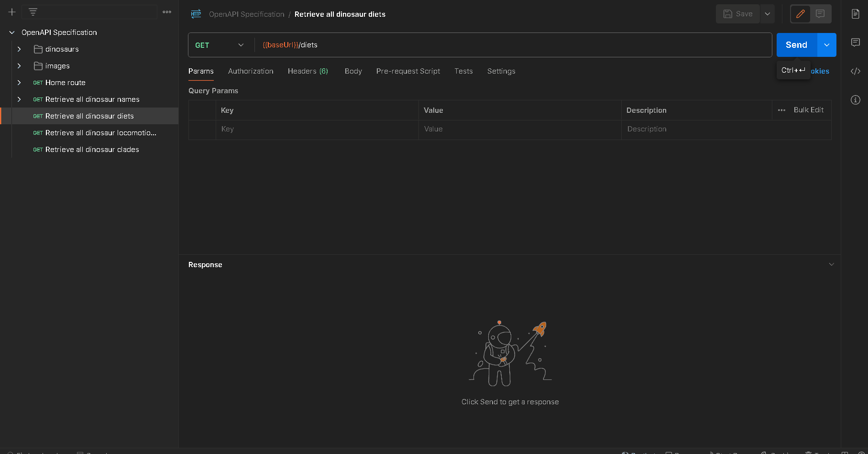The width and height of the screenshot is (868, 454).
Task: Click Bulk Edit link
Action: 809,110
